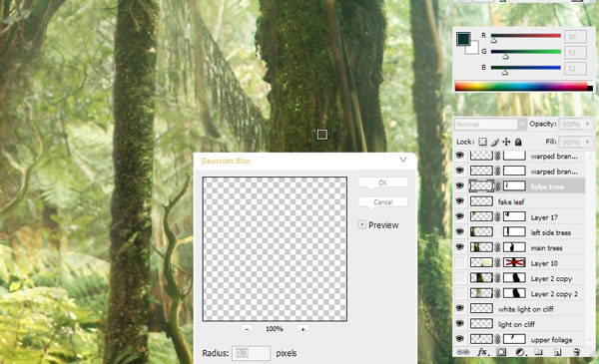Show the hidden Layer 2 copy 2
The width and height of the screenshot is (599, 364).
(460, 293)
